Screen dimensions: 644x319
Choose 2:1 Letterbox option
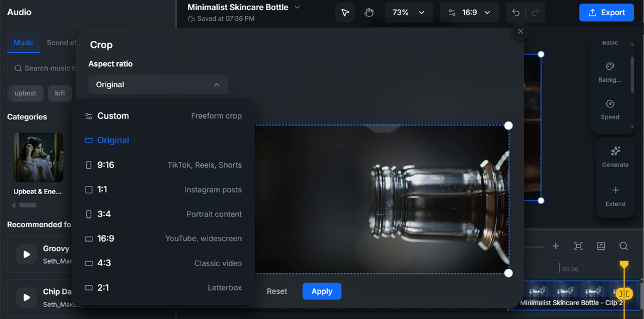click(163, 288)
